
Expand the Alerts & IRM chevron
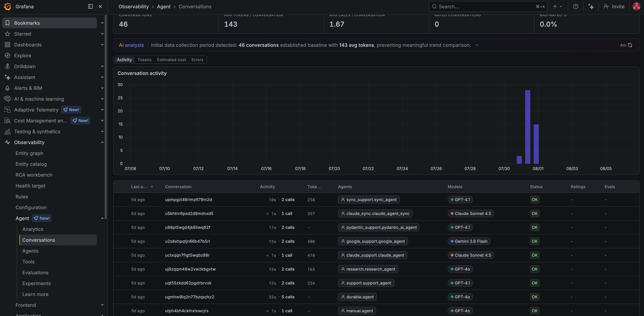(x=102, y=88)
